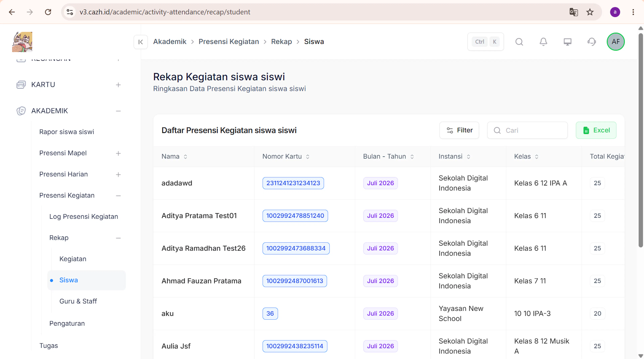Image resolution: width=644 pixels, height=359 pixels.
Task: Click the Presensi Kegiatan breadcrumb link
Action: tap(229, 41)
